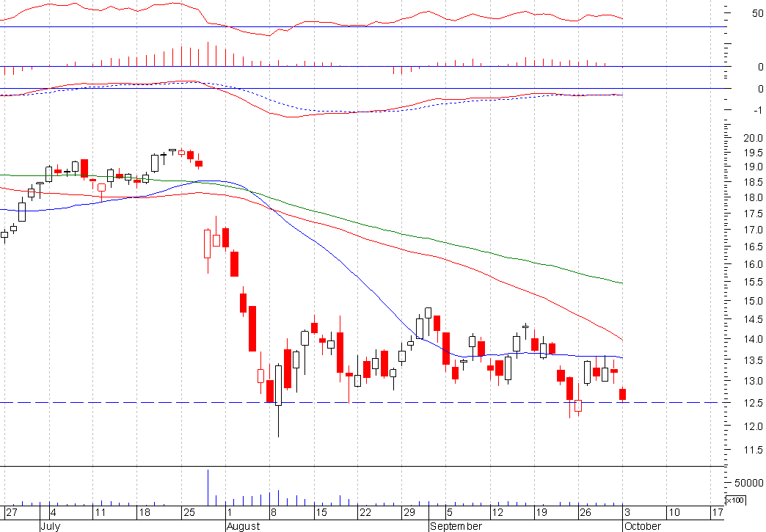
Task: Pick the September 12 date label
Action: 497,512
